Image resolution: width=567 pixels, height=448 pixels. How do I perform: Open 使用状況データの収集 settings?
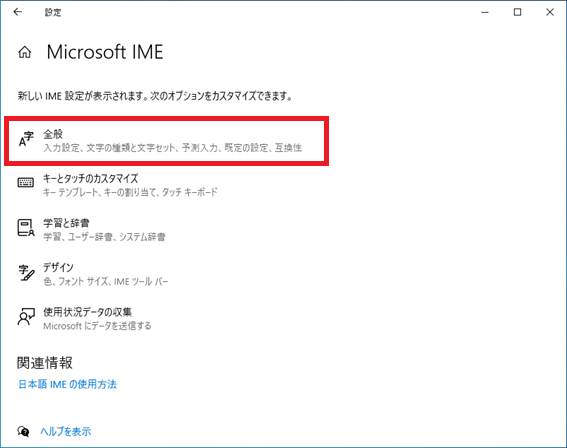tap(166, 319)
